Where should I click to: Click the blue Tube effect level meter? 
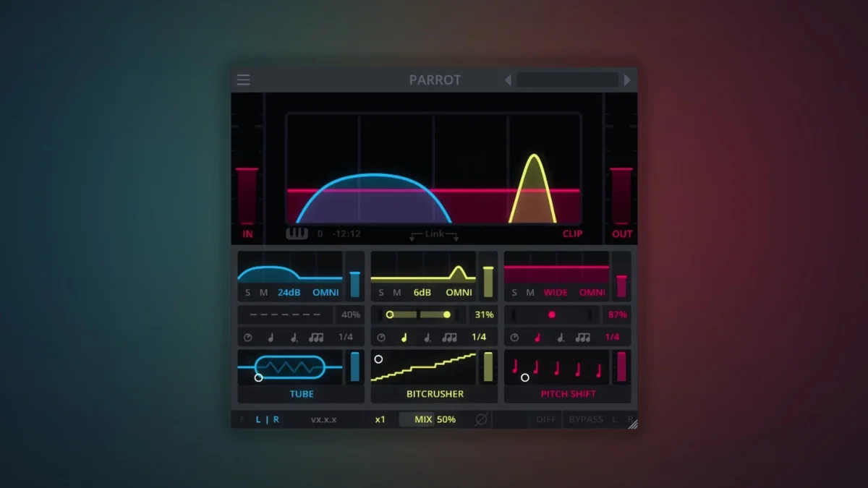[355, 367]
